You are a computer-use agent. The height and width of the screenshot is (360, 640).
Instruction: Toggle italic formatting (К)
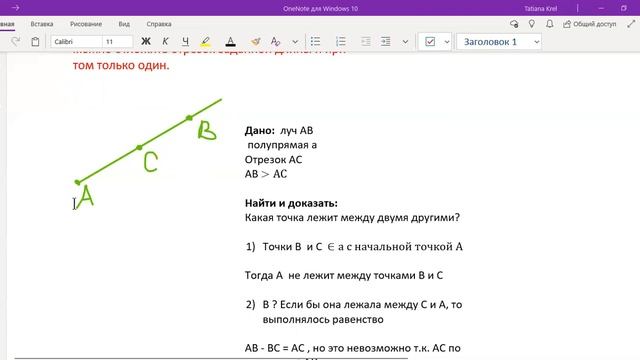pyautogui.click(x=165, y=41)
